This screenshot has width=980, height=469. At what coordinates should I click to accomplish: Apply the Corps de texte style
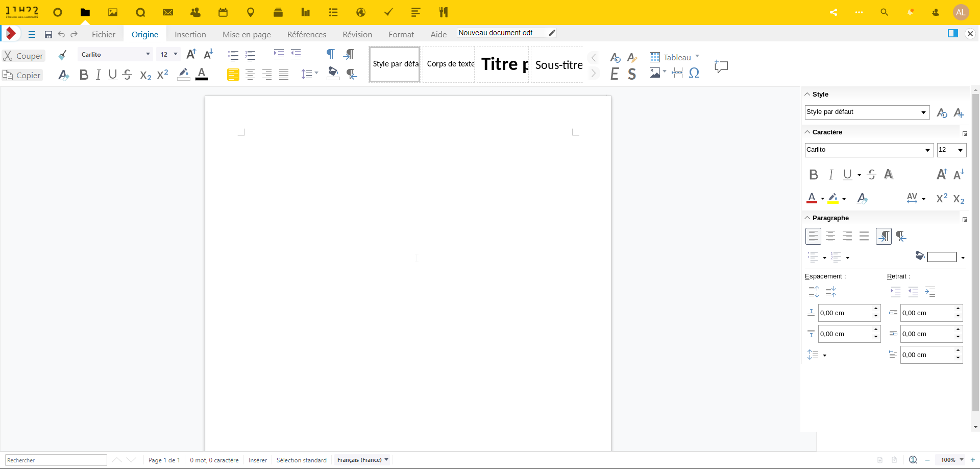(x=450, y=64)
